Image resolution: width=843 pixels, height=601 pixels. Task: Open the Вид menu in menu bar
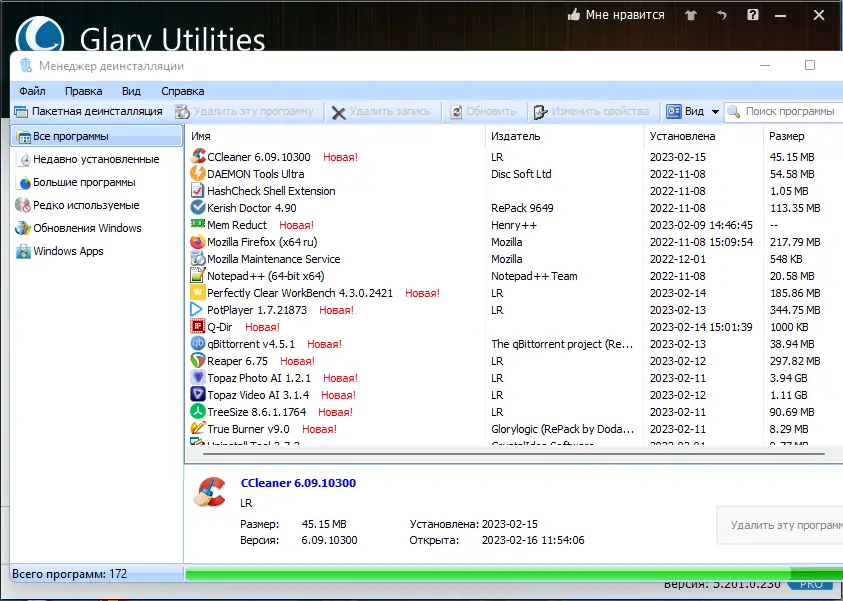[x=131, y=91]
